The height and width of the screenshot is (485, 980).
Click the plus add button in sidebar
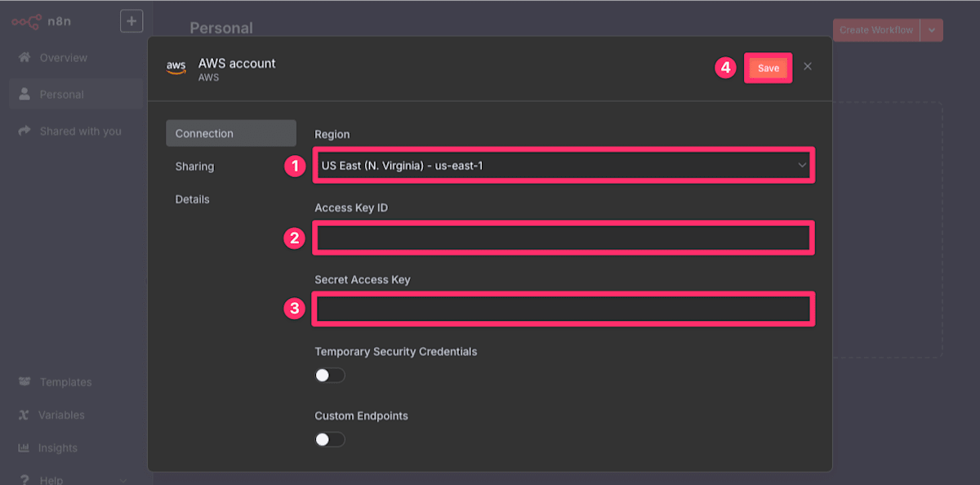point(131,21)
